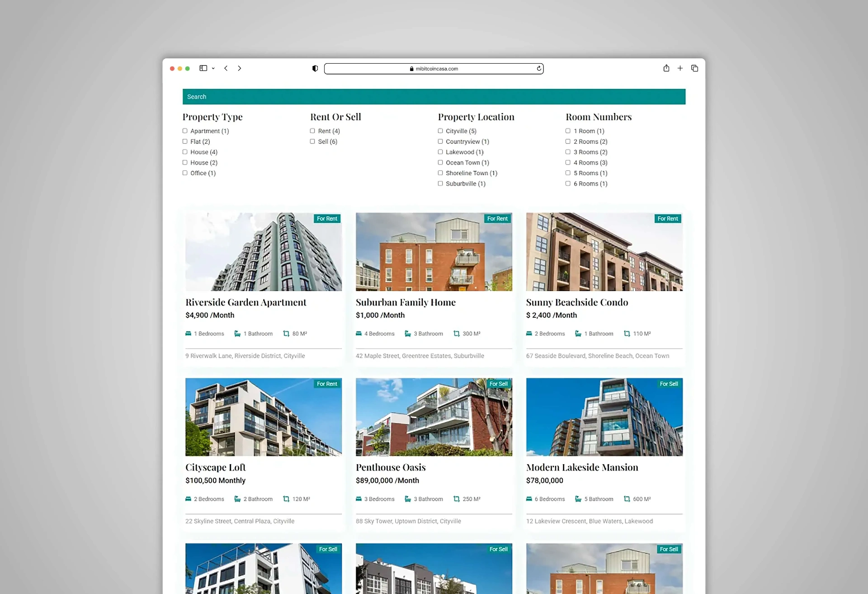Open Riverside Garden Apartment photo
Screen dimensions: 868x594
(x=264, y=252)
